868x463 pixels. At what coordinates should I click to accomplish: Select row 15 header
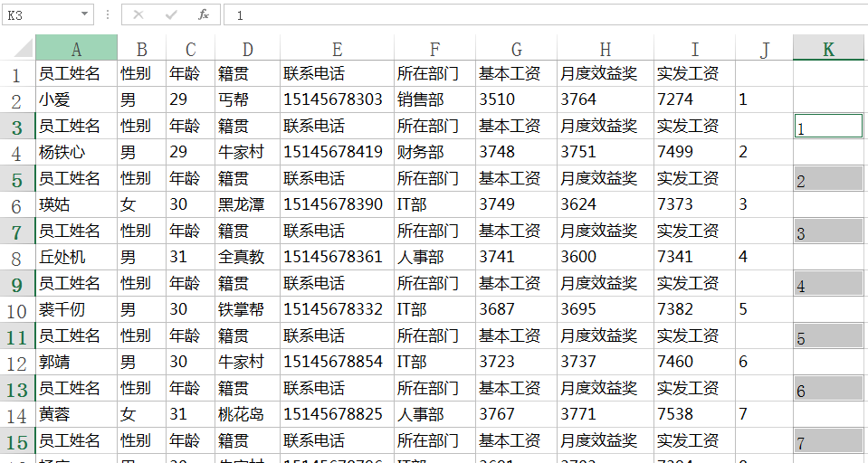click(18, 441)
